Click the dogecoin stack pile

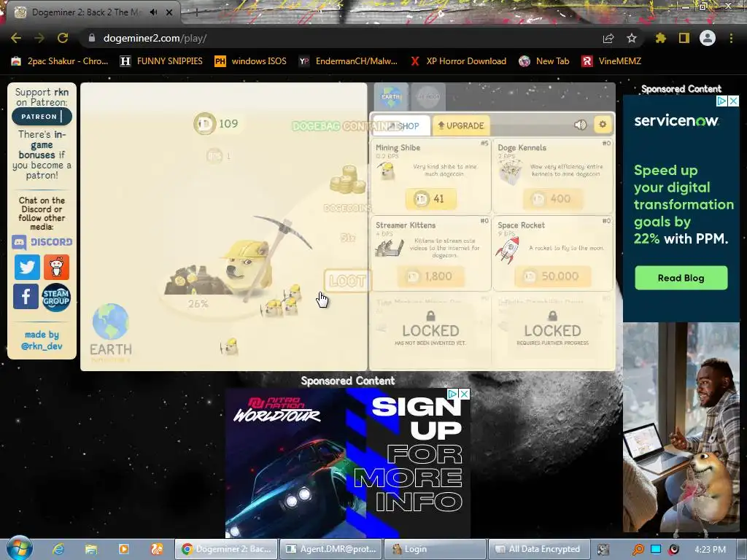[x=348, y=179]
